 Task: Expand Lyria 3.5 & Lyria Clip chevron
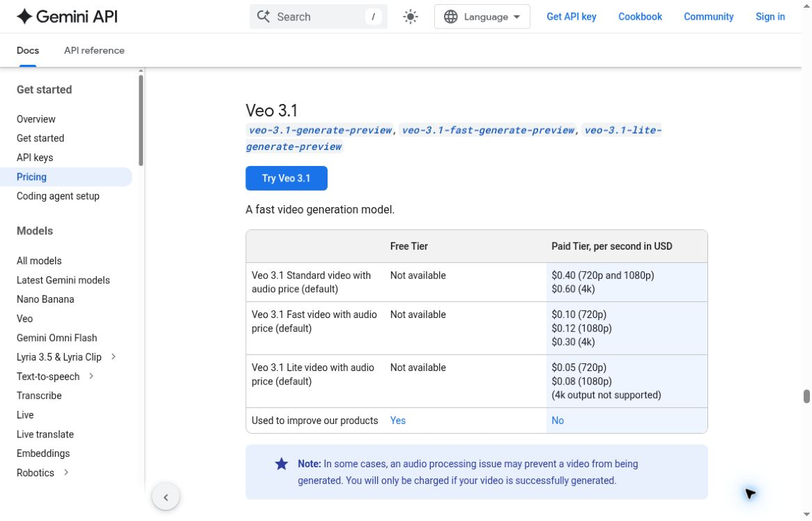[x=114, y=356]
